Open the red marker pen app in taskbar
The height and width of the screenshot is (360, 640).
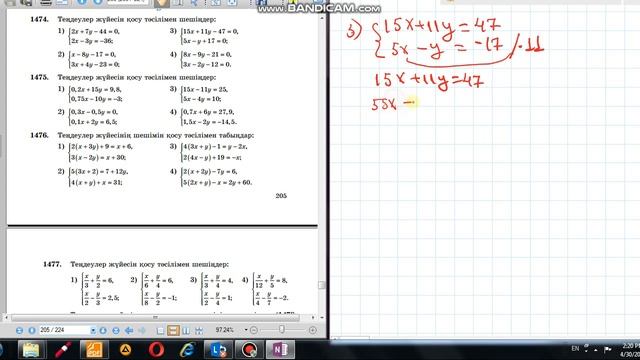click(62, 349)
